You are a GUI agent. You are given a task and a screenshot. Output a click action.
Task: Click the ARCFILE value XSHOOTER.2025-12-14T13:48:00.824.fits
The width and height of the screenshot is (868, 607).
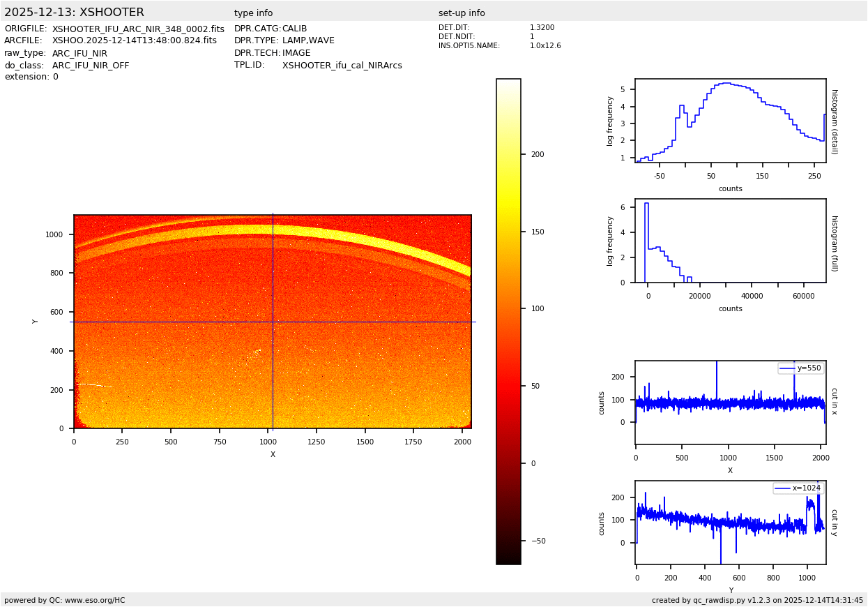pos(134,41)
